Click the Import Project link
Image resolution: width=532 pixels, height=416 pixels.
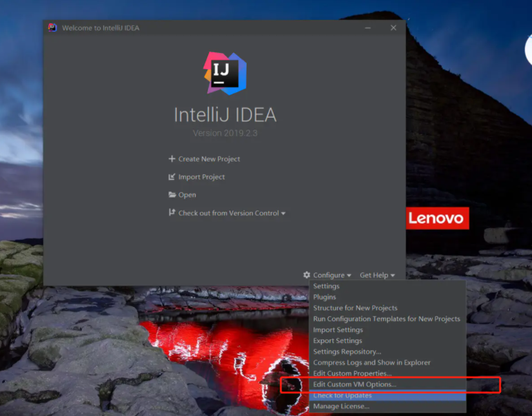(x=201, y=177)
